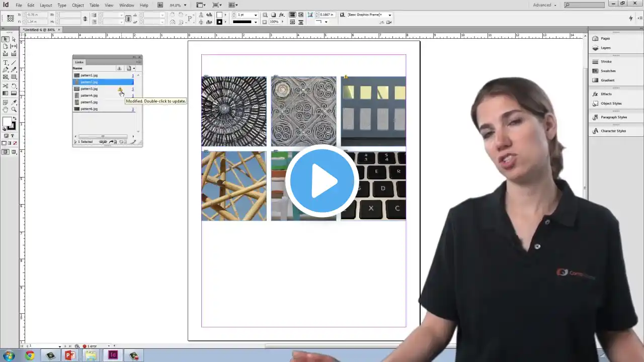Choose the Gap tool
Viewport: 644px width, 362px height.
tap(14, 46)
